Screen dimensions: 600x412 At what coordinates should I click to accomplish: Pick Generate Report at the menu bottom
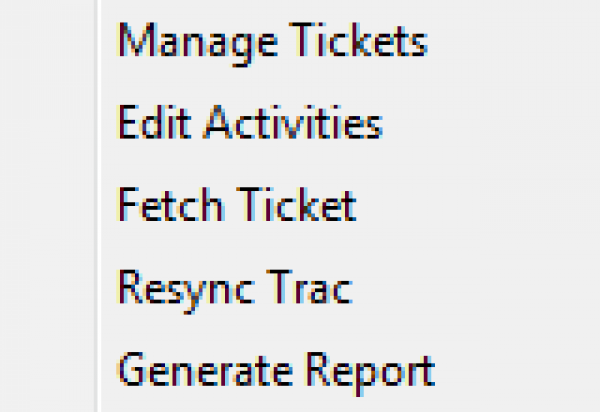coord(276,371)
